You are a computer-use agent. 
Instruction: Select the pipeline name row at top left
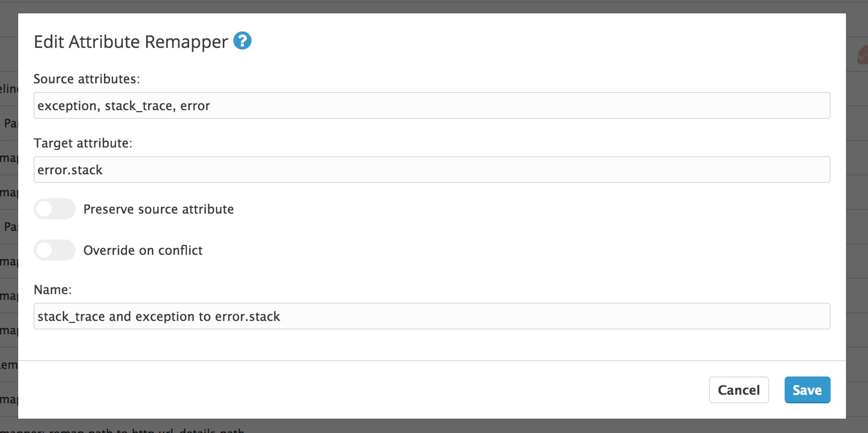tap(10, 89)
